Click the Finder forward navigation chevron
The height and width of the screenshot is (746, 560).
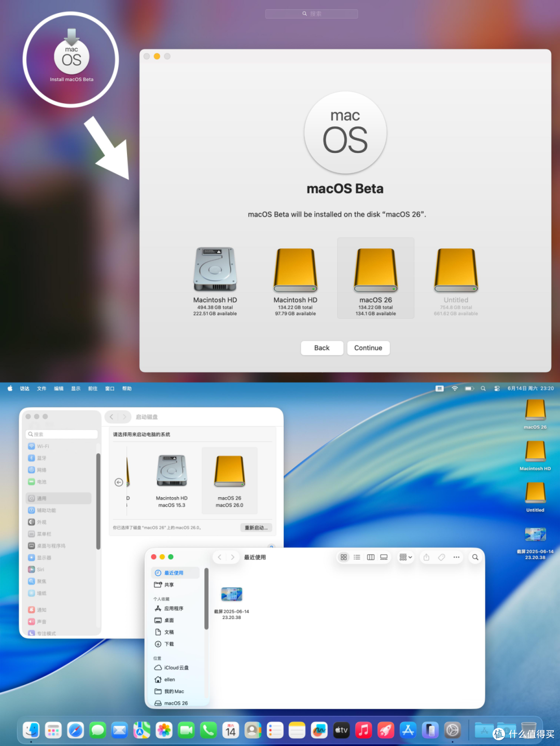point(233,557)
